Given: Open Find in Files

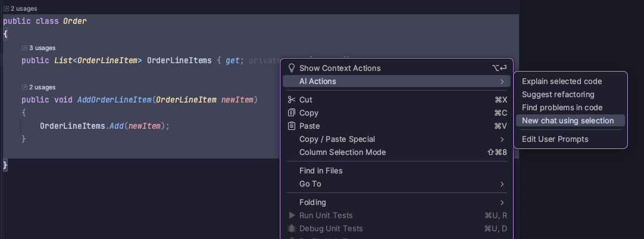Looking at the screenshot, I should [x=321, y=170].
